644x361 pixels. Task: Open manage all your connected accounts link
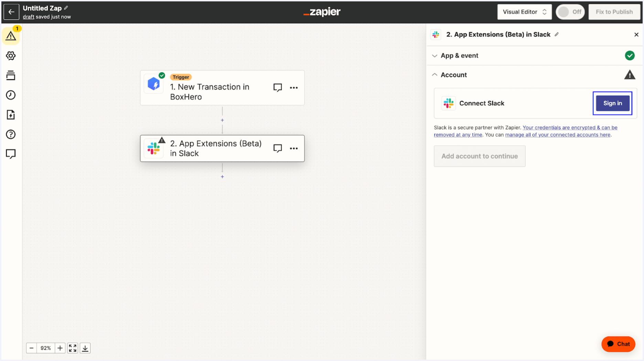click(558, 135)
